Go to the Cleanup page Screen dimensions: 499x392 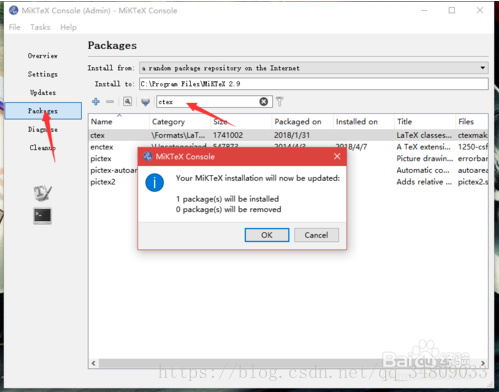point(43,147)
